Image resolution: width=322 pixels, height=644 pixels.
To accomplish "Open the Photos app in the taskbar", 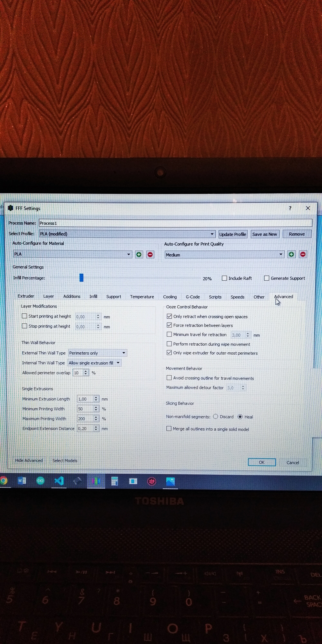I will pyautogui.click(x=170, y=481).
